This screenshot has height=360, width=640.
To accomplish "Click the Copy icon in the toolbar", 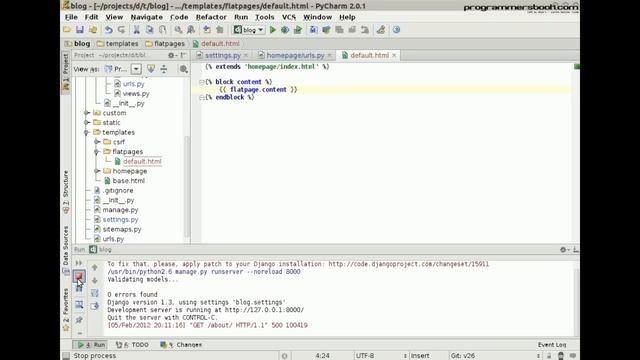I will click(149, 30).
